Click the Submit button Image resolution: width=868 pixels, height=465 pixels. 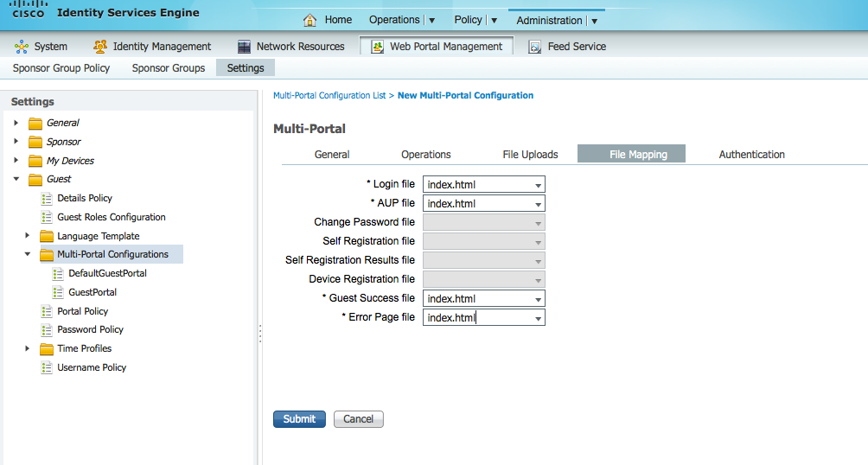click(x=299, y=419)
